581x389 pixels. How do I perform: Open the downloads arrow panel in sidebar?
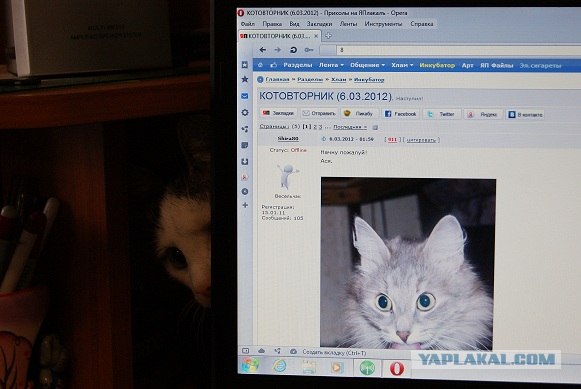[245, 162]
